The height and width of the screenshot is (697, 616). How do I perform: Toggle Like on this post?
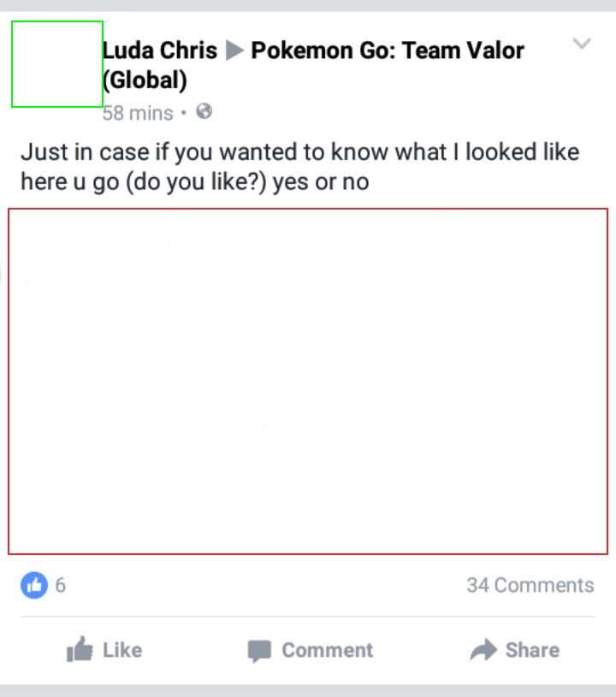click(104, 650)
